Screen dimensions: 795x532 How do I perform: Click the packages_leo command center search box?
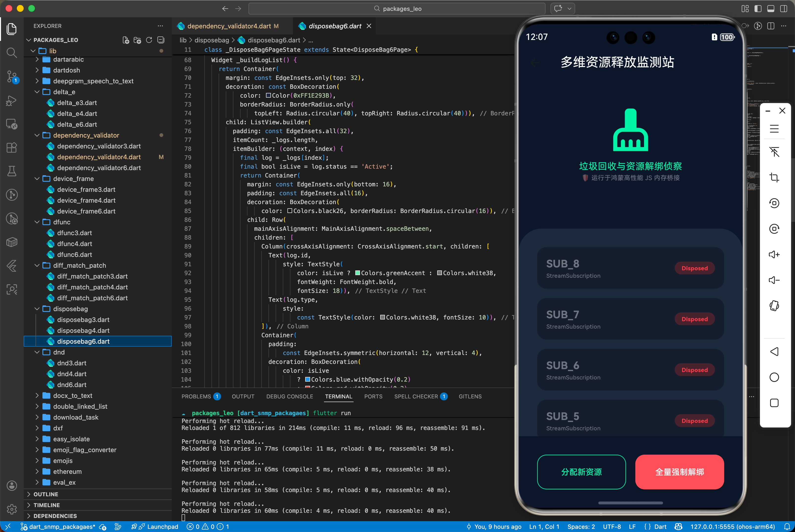(397, 8)
